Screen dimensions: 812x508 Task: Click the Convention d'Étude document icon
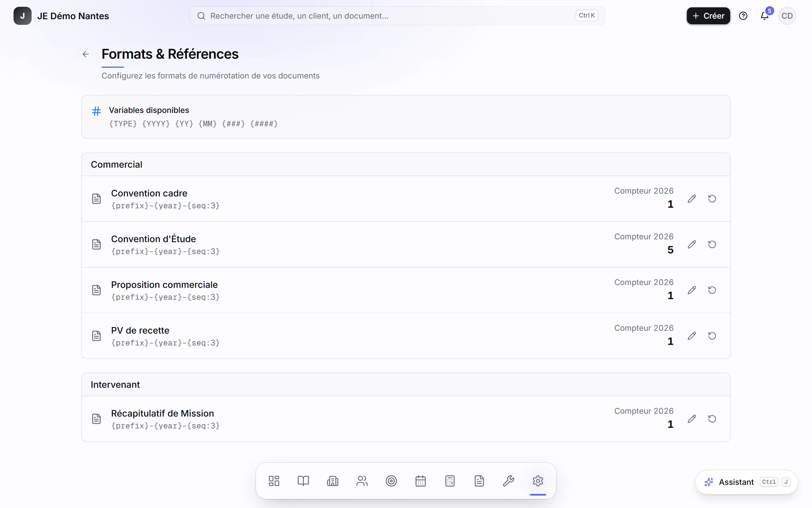pyautogui.click(x=96, y=244)
